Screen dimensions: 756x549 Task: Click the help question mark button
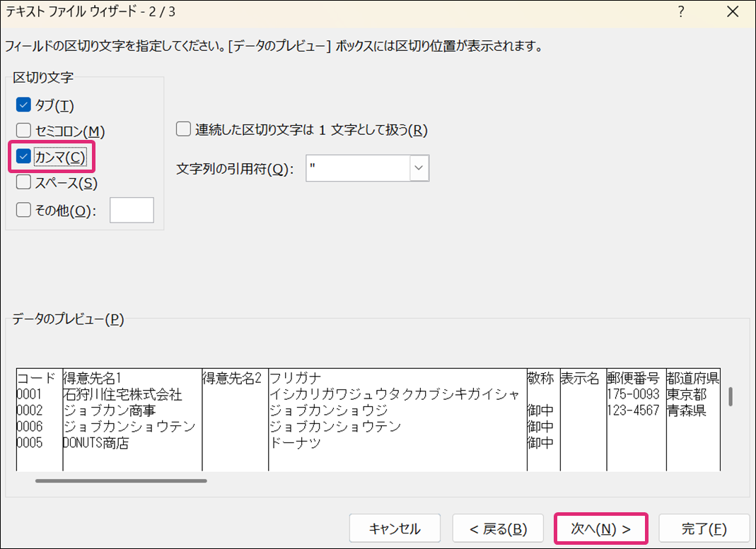[x=681, y=12]
